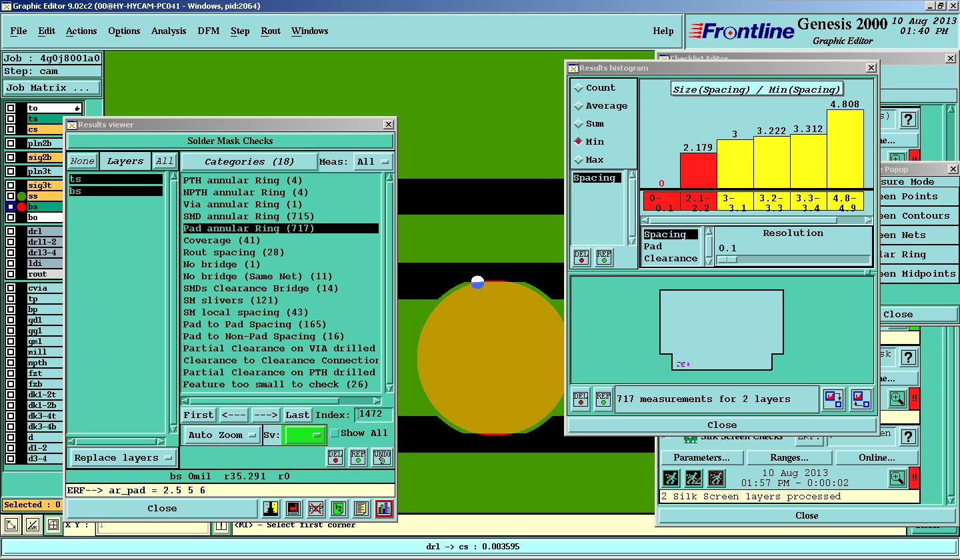The height and width of the screenshot is (560, 960).
Task: Click the crossed-out REF icon
Action: pos(316,509)
